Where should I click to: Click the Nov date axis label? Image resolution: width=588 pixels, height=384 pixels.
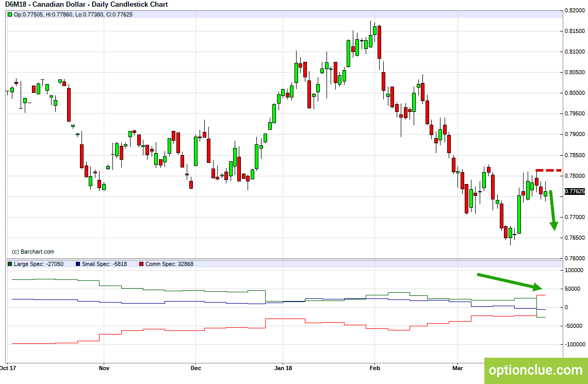click(x=104, y=368)
